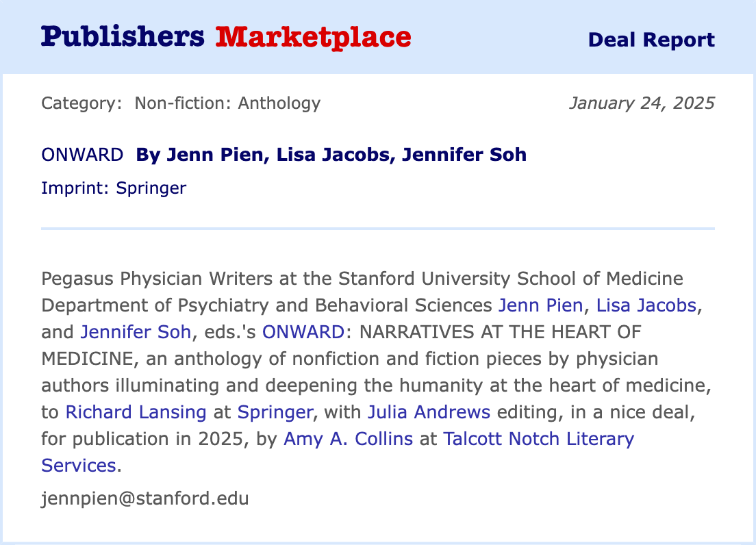Open the ONWARD title link in description
756x545 pixels.
303,332
